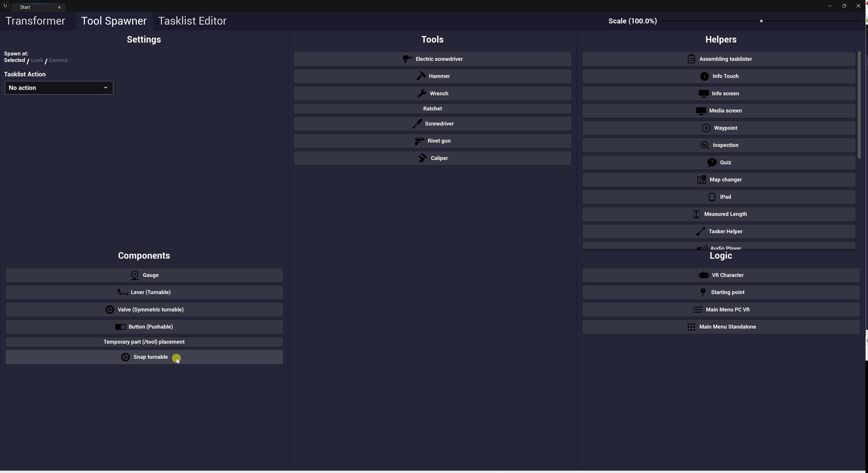This screenshot has width=868, height=473.
Task: Spawn the Hammer tool
Action: point(432,76)
